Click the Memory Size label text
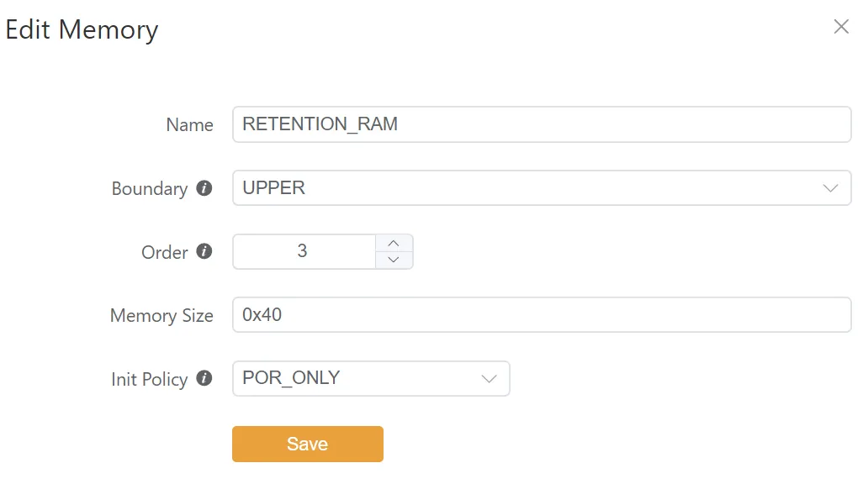 pos(161,316)
